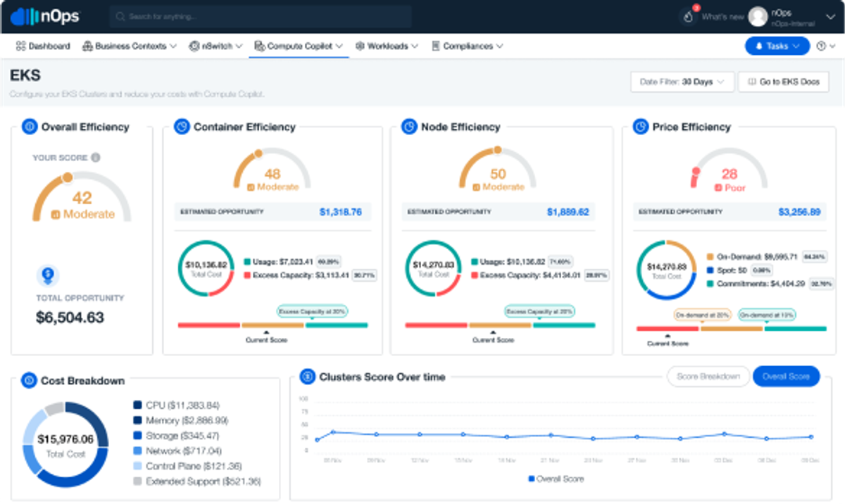Expand the Tasks dropdown button

[x=777, y=46]
